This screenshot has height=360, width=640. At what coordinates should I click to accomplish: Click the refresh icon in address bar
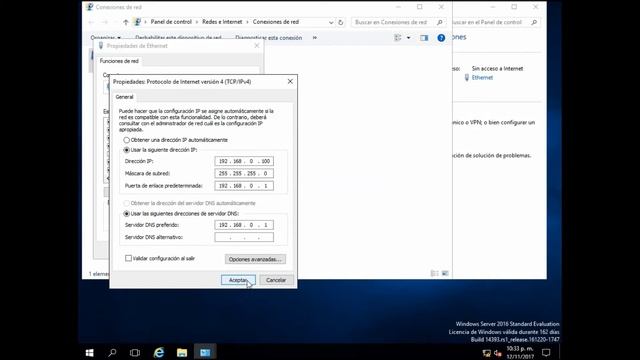pos(340,22)
